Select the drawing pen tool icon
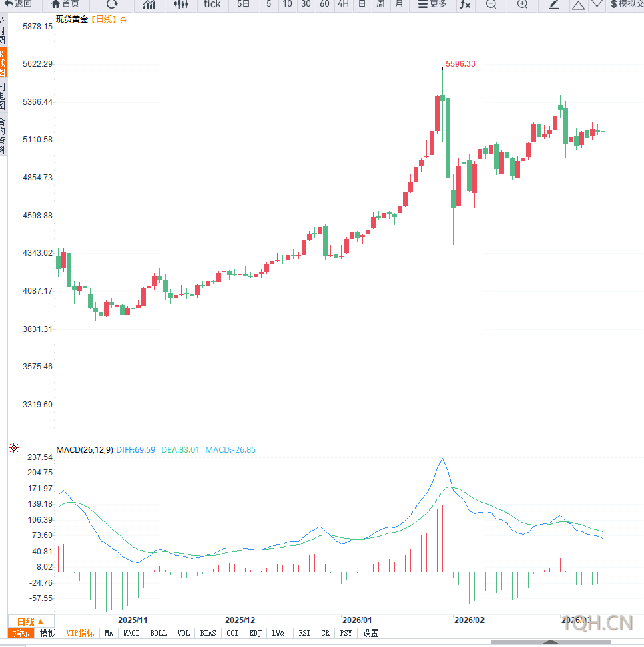 coord(553,5)
